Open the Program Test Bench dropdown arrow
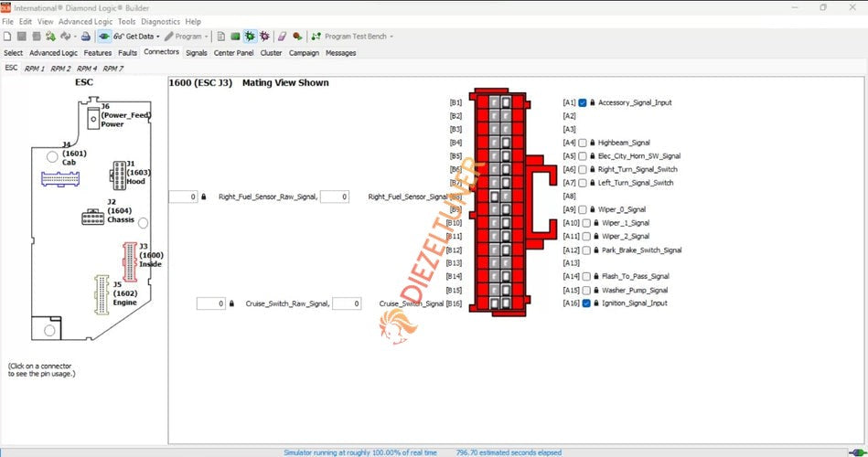Viewport: 868px width, 457px height. (x=391, y=37)
